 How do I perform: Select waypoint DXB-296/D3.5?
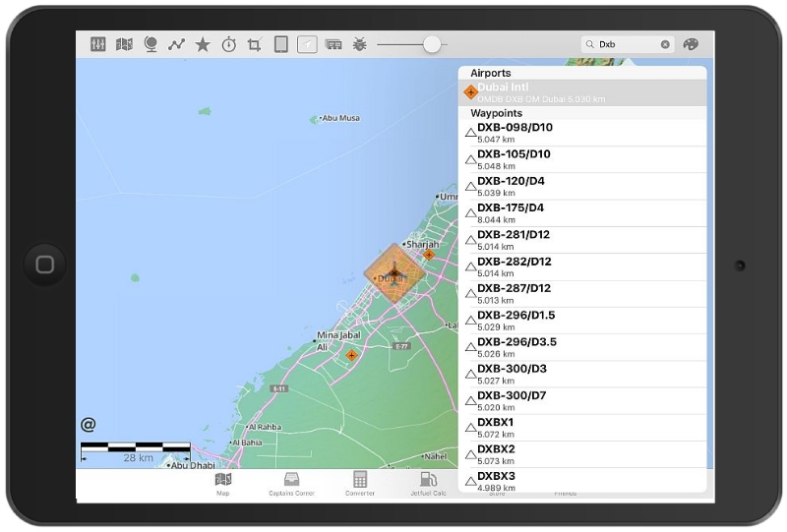point(582,347)
